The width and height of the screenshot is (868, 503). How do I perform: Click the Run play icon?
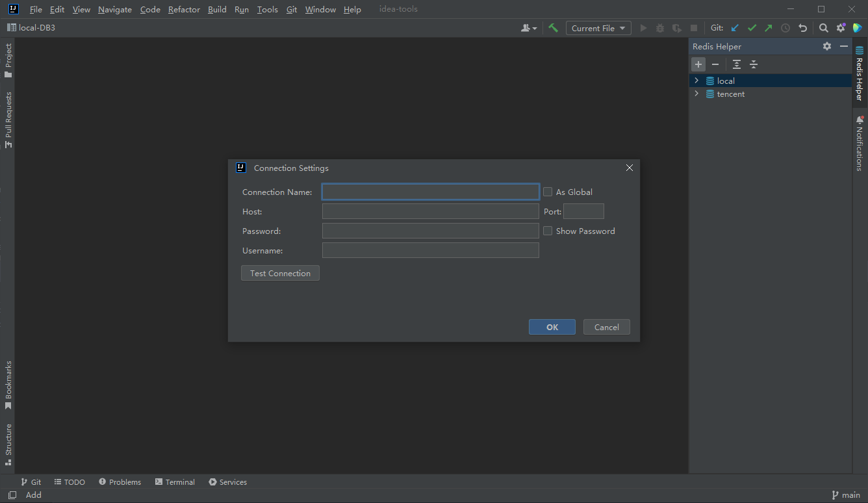tap(643, 28)
